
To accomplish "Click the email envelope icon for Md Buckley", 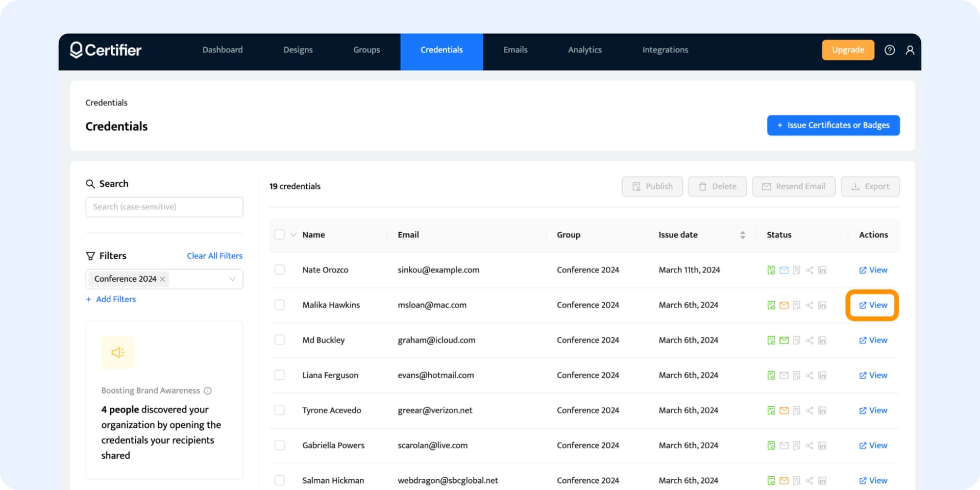I will (x=783, y=340).
